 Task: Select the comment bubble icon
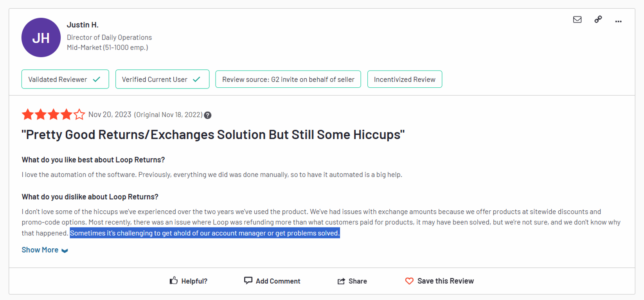point(248,280)
